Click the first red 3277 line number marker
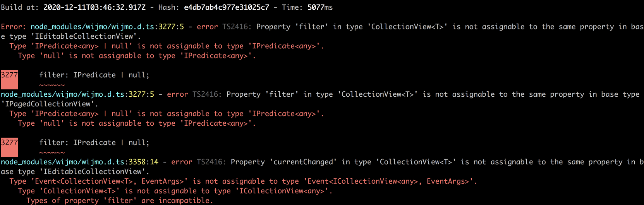The height and width of the screenshot is (205, 644). 9,80
